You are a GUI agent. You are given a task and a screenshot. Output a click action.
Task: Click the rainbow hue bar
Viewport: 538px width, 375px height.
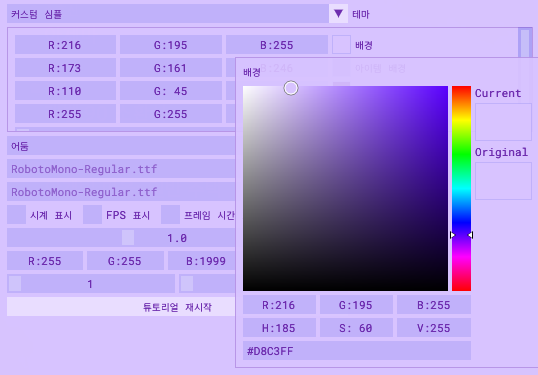(x=461, y=188)
